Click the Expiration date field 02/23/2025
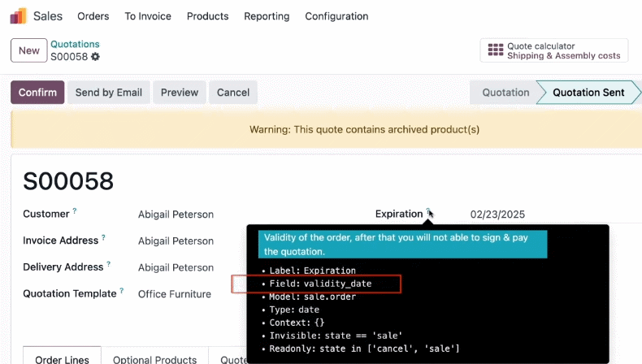Viewport: 642px width, 364px height. [x=497, y=214]
